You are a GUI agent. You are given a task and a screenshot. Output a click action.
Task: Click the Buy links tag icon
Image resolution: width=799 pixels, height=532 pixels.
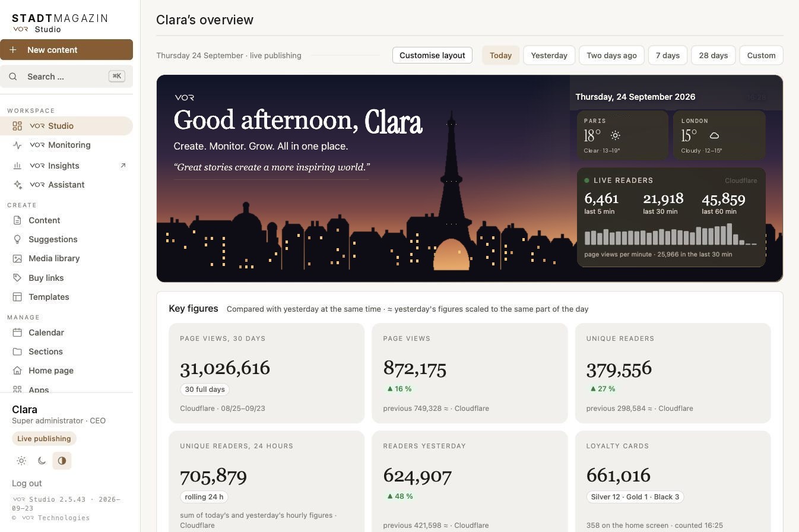[x=17, y=278]
